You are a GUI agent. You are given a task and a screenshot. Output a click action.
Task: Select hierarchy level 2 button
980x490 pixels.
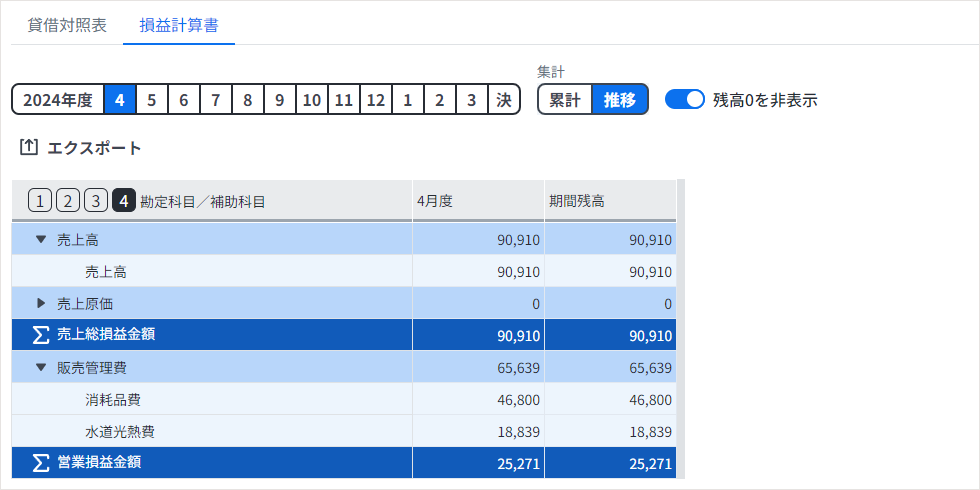pos(68,201)
